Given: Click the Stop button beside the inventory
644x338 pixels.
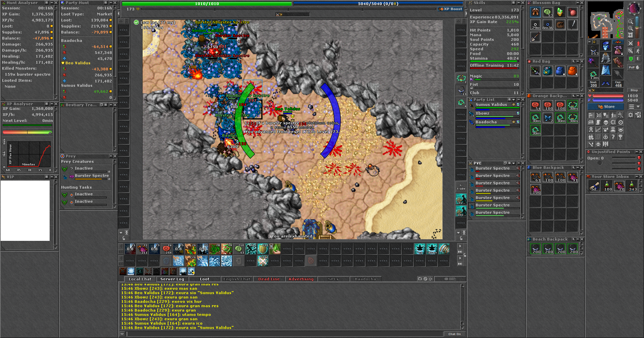Looking at the screenshot, I should tap(634, 90).
